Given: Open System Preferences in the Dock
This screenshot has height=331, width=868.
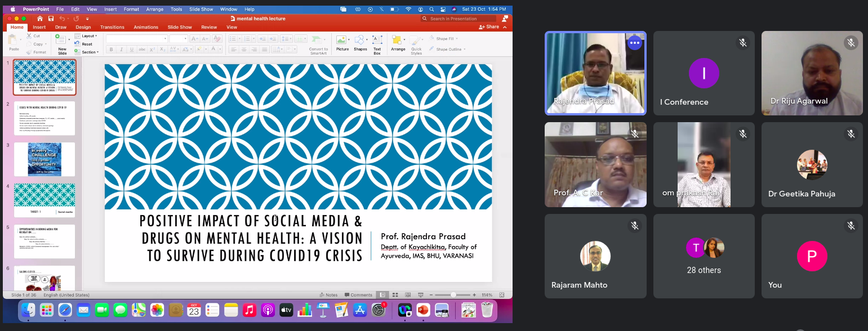Looking at the screenshot, I should point(379,310).
